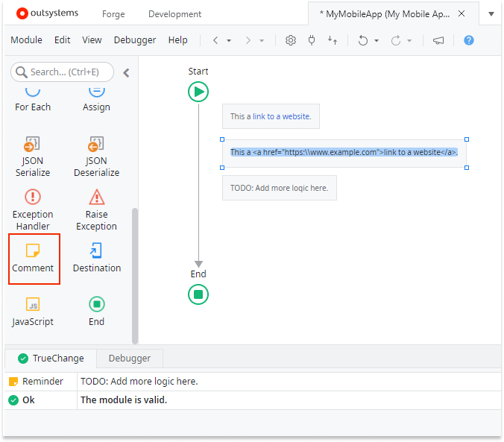Select the Exception Handler tool
Viewport: 504px width, 442px height.
coord(33,208)
